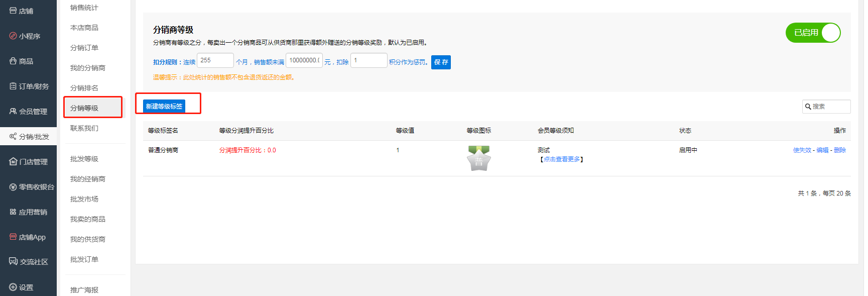Open 批发市场 submenu item

click(x=84, y=199)
